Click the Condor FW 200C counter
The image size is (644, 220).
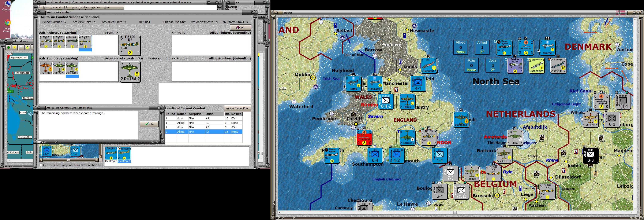point(558,66)
